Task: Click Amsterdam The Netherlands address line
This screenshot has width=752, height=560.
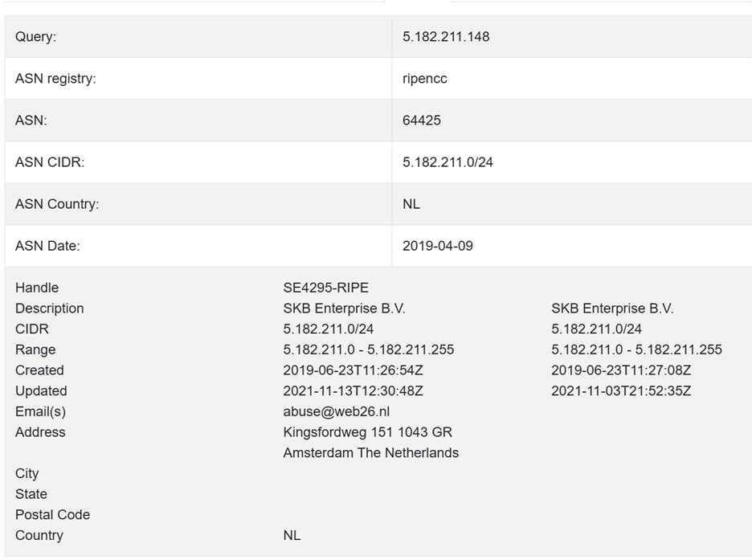Action: [370, 453]
